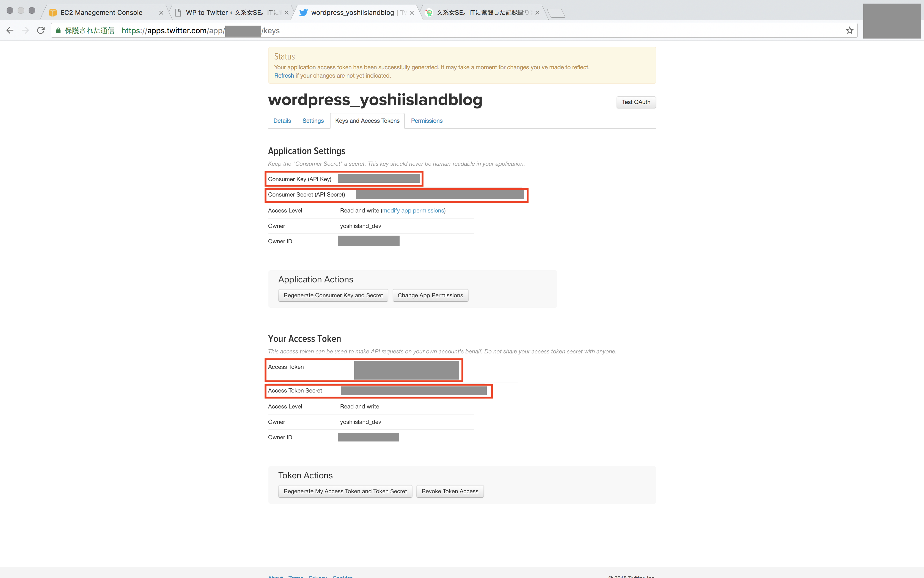Click the wordpress_yoshiislandblog app title heading
The image size is (924, 578).
[375, 100]
